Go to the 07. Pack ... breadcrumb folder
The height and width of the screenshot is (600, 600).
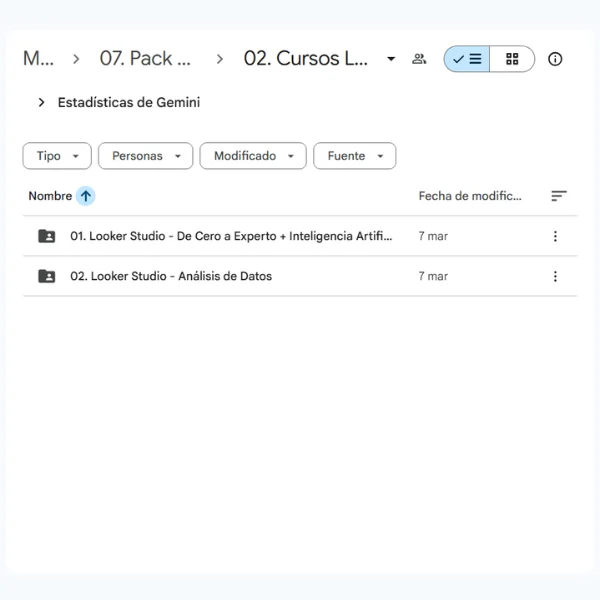point(145,59)
